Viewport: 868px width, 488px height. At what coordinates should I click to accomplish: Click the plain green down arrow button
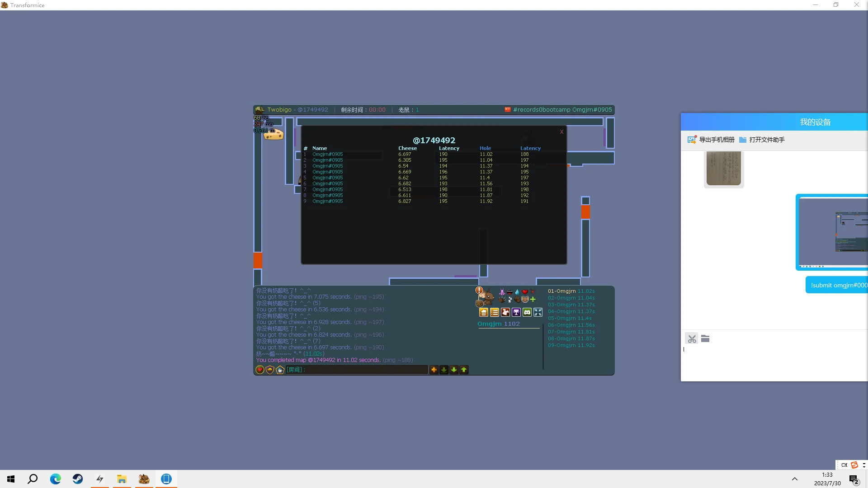tap(454, 370)
